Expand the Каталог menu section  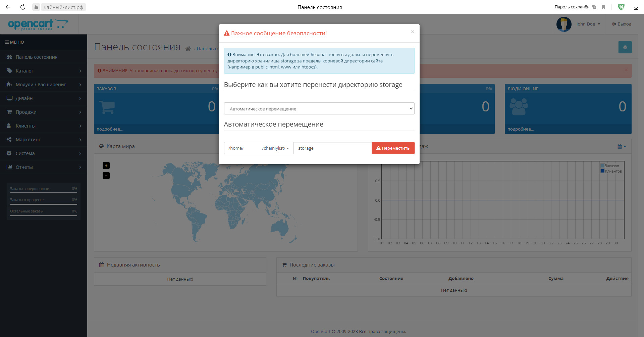pyautogui.click(x=44, y=71)
